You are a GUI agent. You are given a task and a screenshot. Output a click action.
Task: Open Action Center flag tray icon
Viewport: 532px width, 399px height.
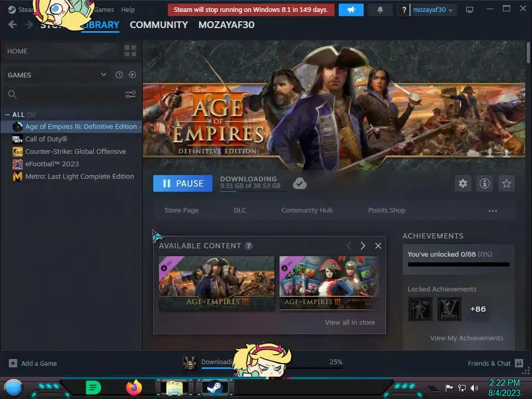449,388
